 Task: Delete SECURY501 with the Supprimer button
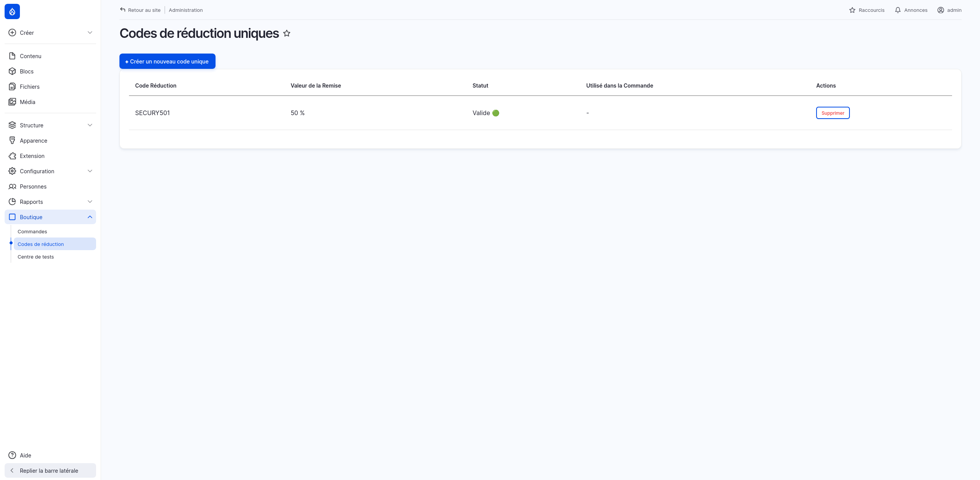pos(833,113)
